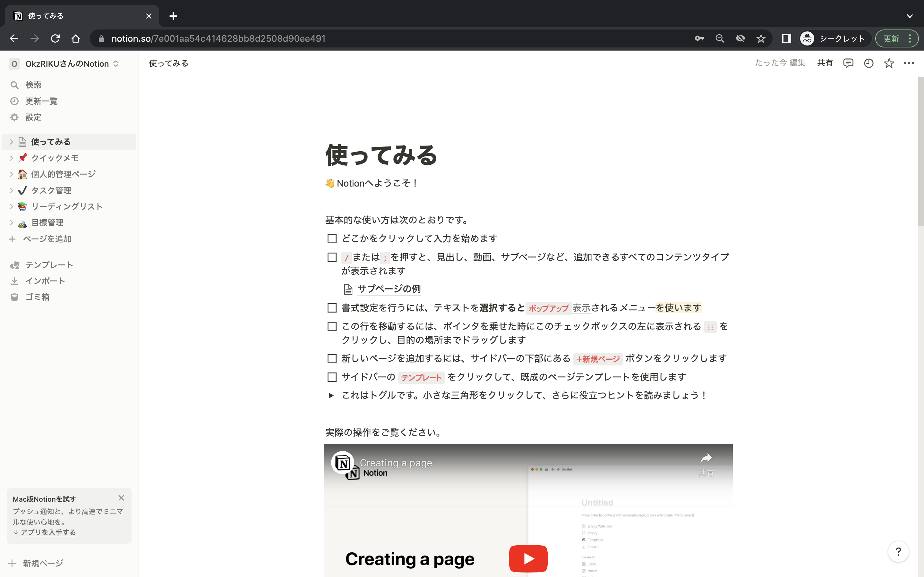Open リーディングリスト page in sidebar
Viewport: 924px width, 577px height.
tap(67, 206)
